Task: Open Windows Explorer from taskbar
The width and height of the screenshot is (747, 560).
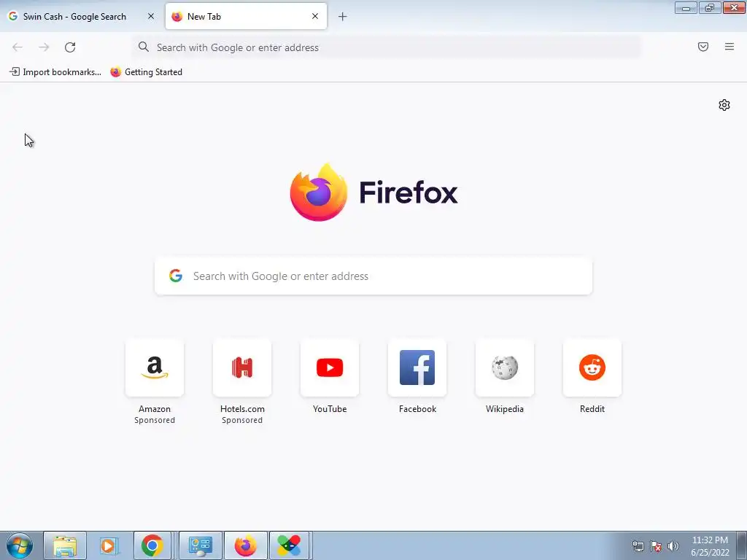Action: coord(65,545)
